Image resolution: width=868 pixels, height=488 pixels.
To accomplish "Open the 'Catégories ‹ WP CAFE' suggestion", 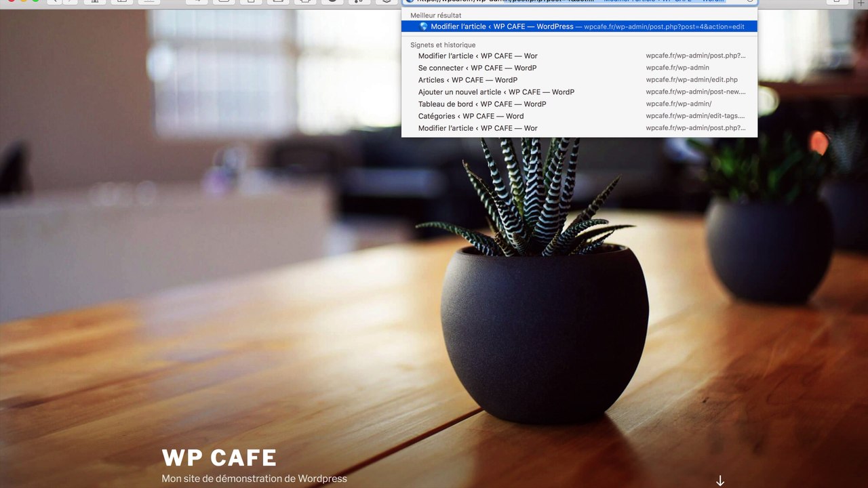I will pos(579,116).
